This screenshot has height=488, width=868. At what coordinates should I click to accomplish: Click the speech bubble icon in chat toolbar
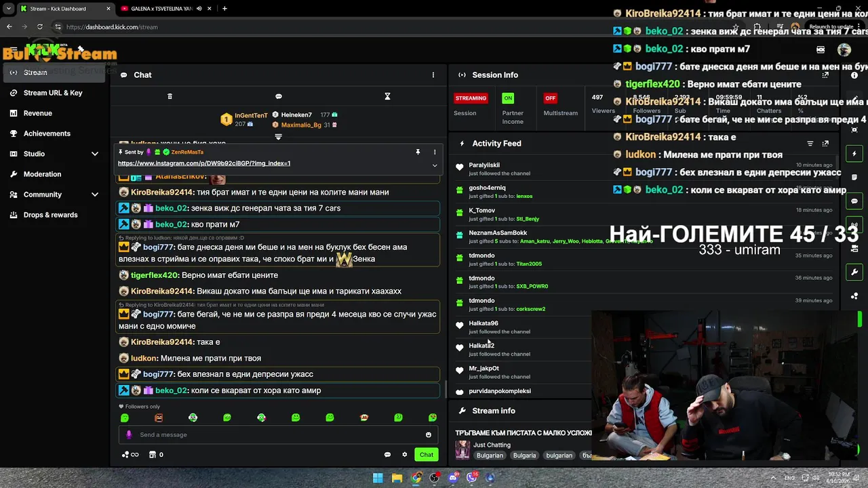pyautogui.click(x=279, y=96)
